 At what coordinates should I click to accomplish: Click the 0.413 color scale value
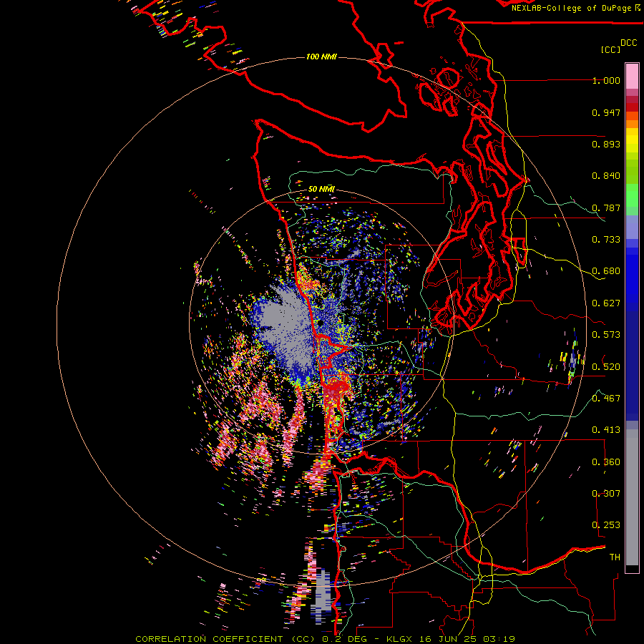coord(606,430)
